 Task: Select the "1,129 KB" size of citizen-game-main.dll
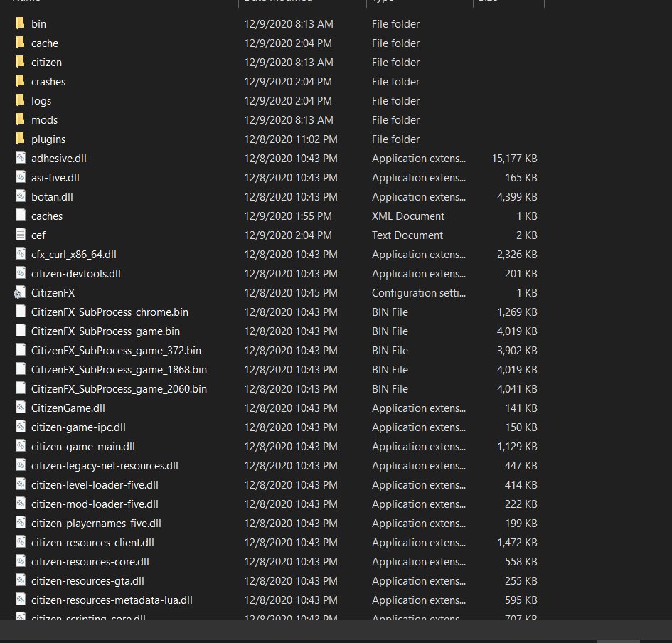[517, 446]
